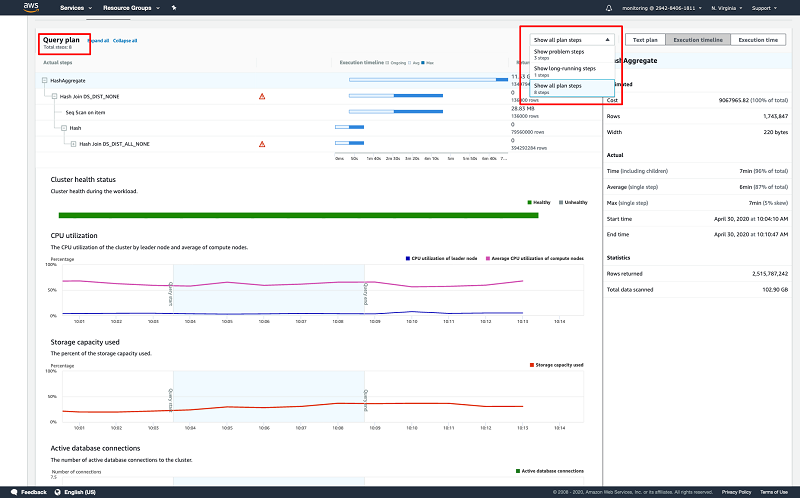This screenshot has width=800, height=498.
Task: Click the English (US) language globe icon
Action: 59,492
